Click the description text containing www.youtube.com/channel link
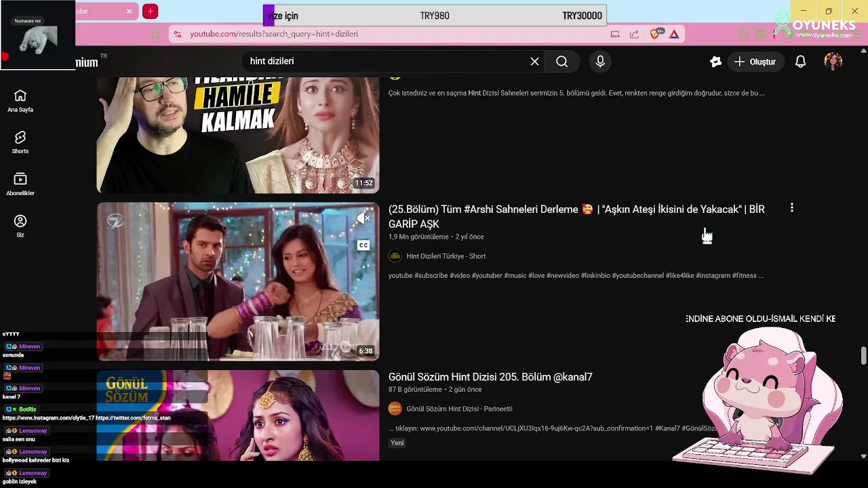Image resolution: width=868 pixels, height=488 pixels. click(x=553, y=428)
